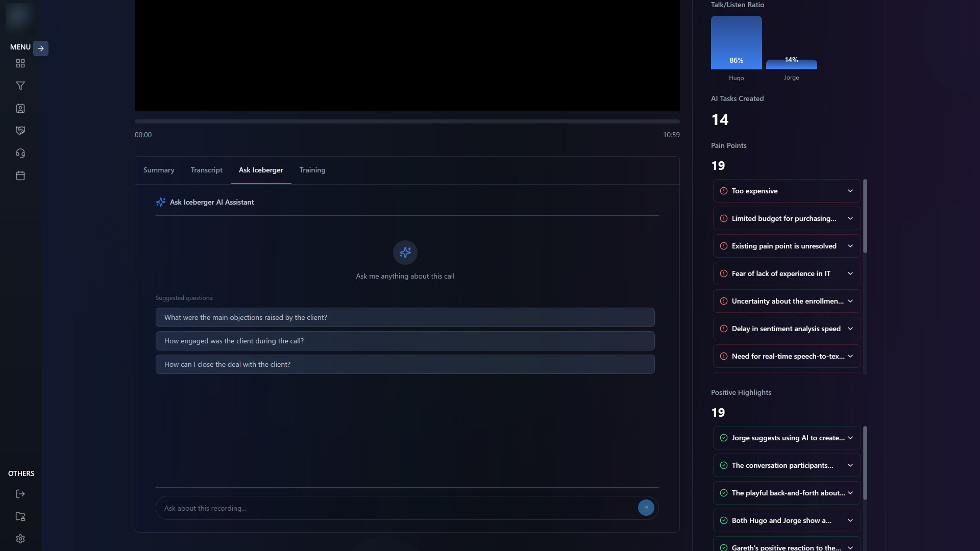The image size is (980, 551).
Task: Expand Existing pain point is unresolved chevron
Action: click(x=850, y=246)
